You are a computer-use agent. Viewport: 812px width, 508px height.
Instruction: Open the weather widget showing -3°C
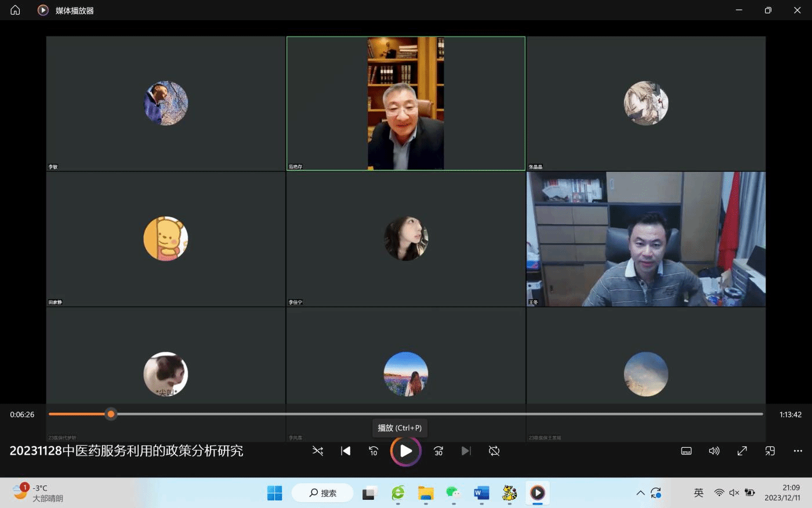[38, 493]
